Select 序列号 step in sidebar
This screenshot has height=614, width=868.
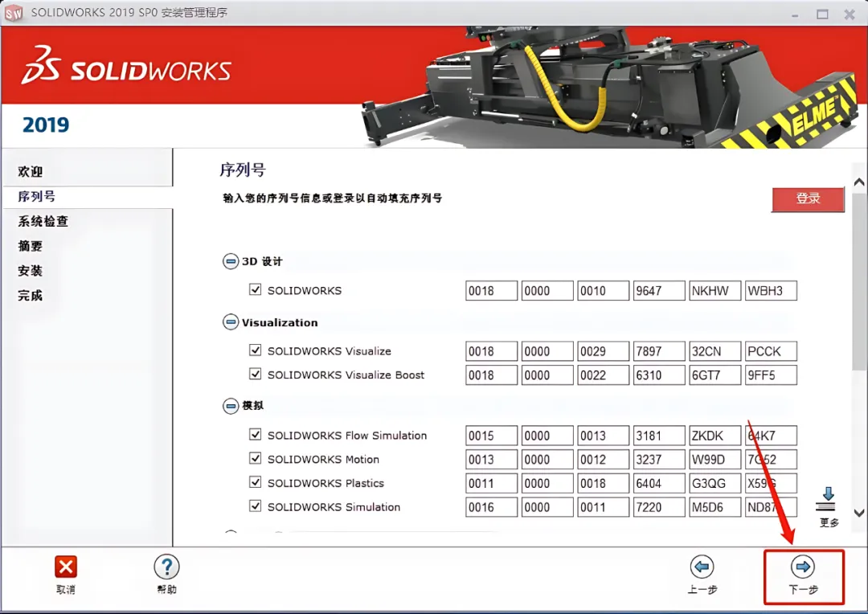pyautogui.click(x=36, y=197)
